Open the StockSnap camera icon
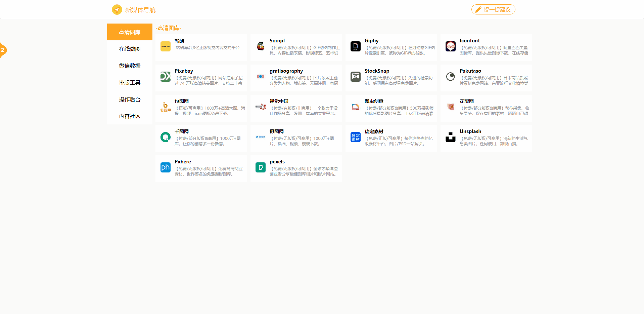This screenshot has width=644, height=314. coord(356,77)
